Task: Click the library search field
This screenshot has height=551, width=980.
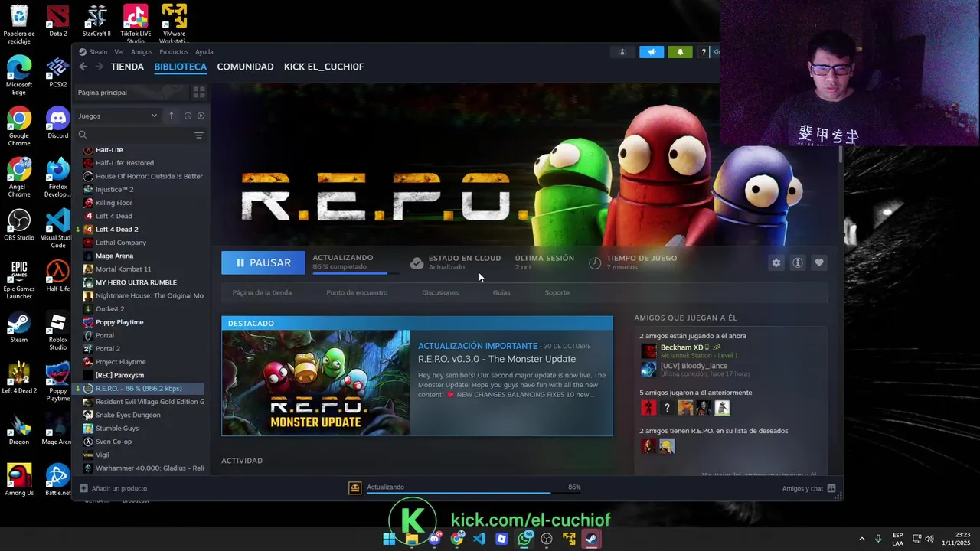Action: click(x=132, y=135)
